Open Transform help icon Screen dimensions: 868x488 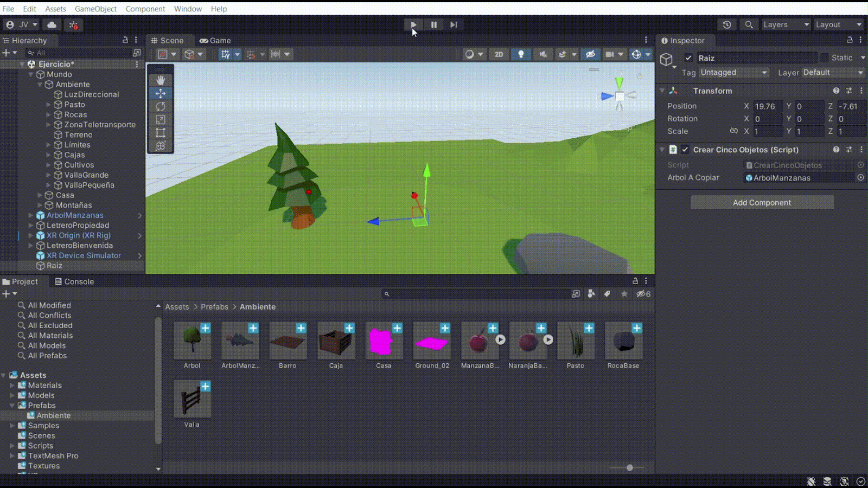[836, 91]
